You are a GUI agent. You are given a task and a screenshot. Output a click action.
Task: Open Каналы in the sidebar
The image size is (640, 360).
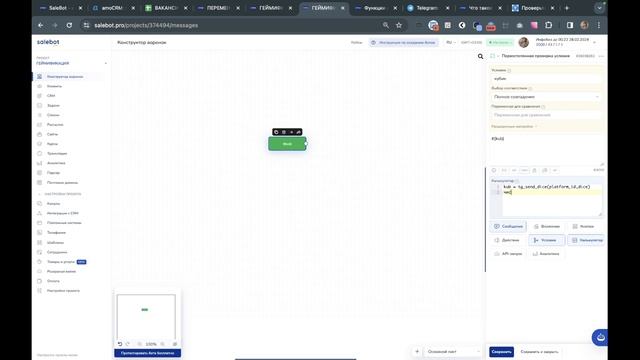(x=53, y=203)
